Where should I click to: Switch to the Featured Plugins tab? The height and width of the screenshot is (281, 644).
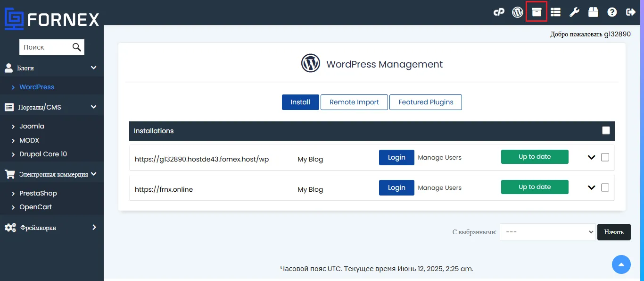426,102
